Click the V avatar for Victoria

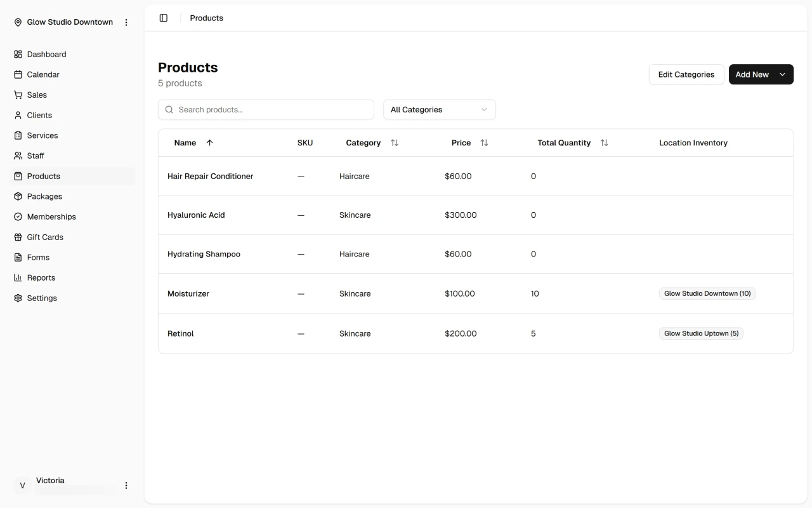(x=22, y=486)
